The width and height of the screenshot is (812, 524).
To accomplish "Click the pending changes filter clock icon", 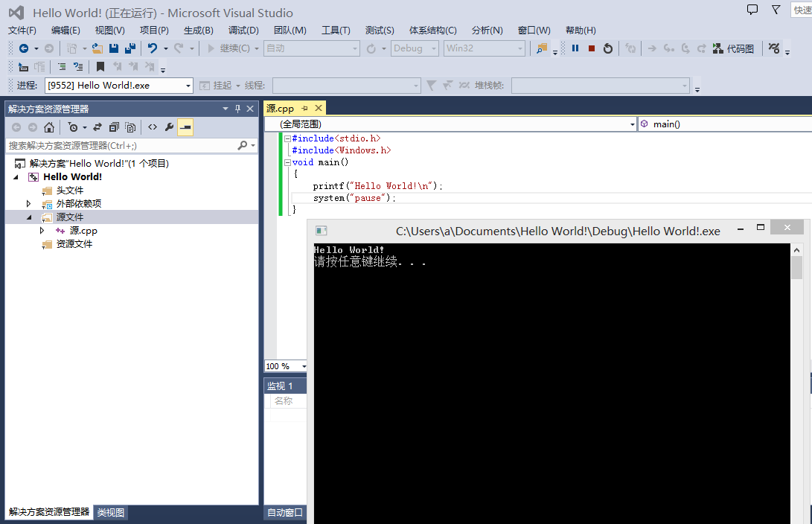I will [73, 127].
